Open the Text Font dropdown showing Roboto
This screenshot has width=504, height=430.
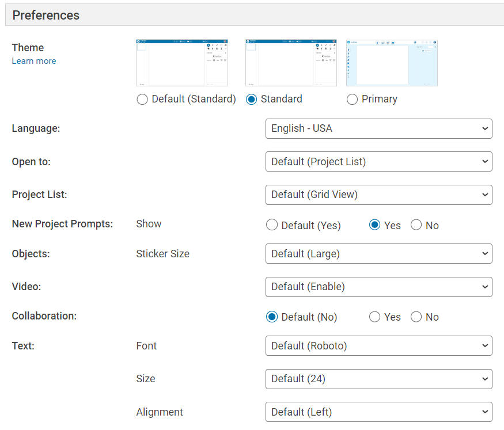click(378, 346)
